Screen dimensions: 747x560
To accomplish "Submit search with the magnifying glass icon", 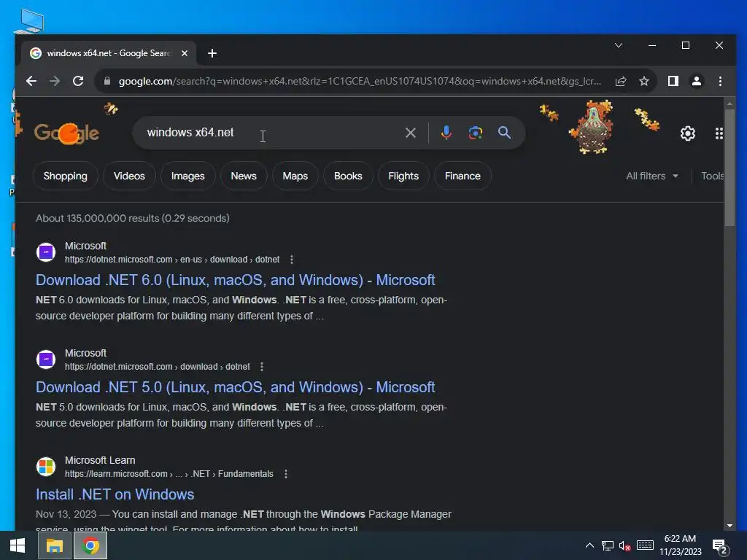I will (x=505, y=133).
